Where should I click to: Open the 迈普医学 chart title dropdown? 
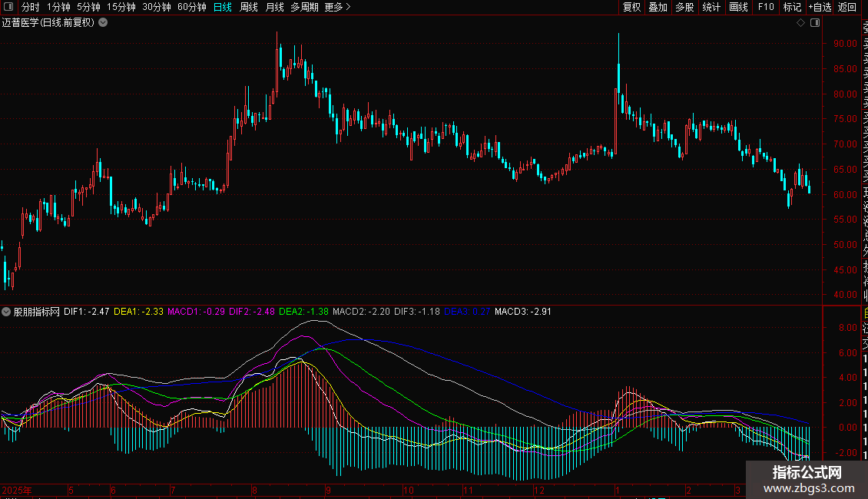[103, 23]
